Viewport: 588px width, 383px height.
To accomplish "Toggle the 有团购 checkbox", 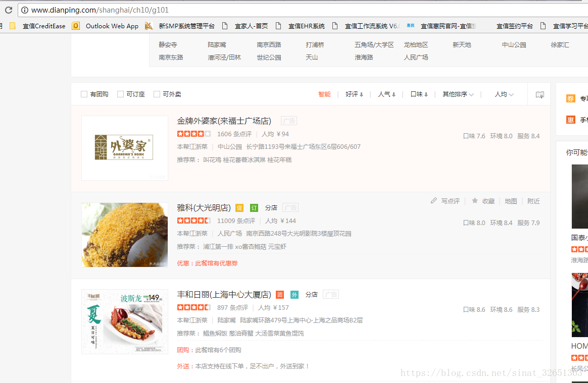I will (84, 94).
